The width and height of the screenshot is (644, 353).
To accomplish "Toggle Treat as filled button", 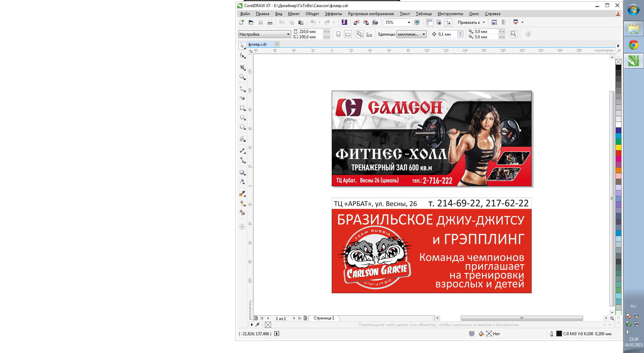I will [514, 34].
